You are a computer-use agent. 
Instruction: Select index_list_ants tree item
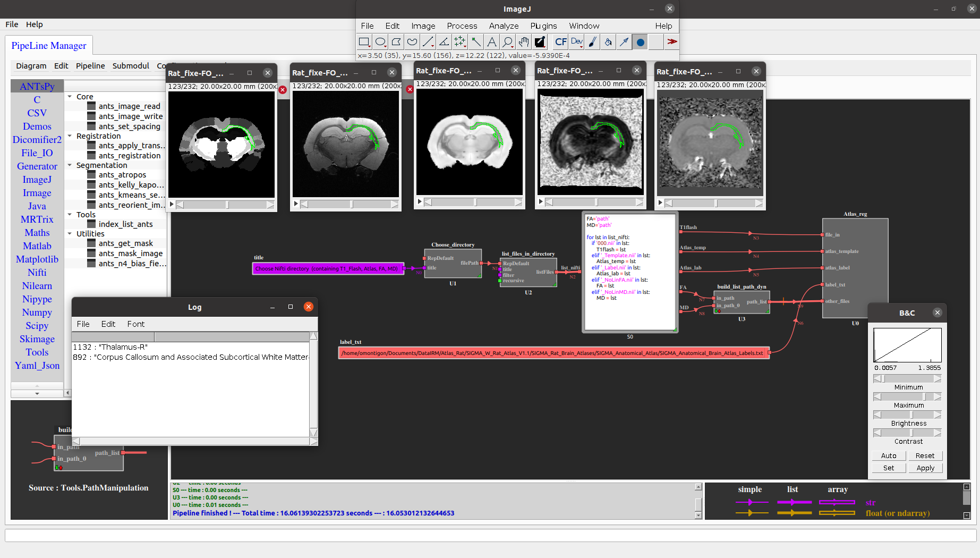(125, 224)
